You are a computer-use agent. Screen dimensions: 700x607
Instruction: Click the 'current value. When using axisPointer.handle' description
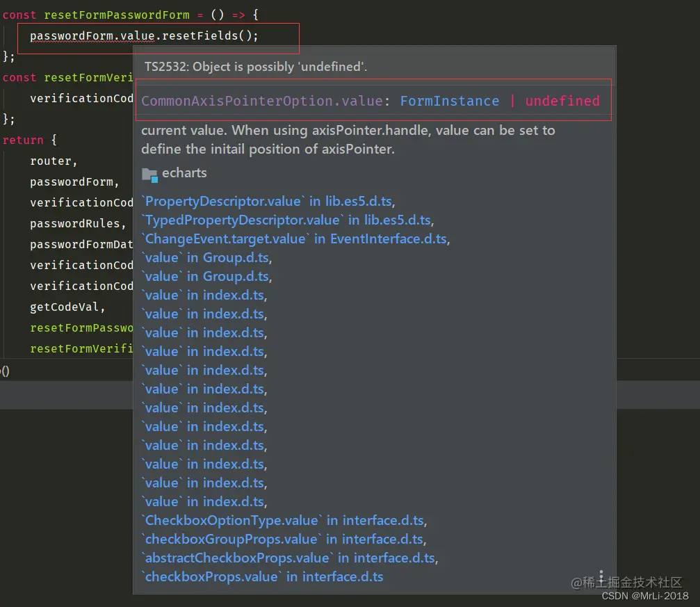[348, 140]
